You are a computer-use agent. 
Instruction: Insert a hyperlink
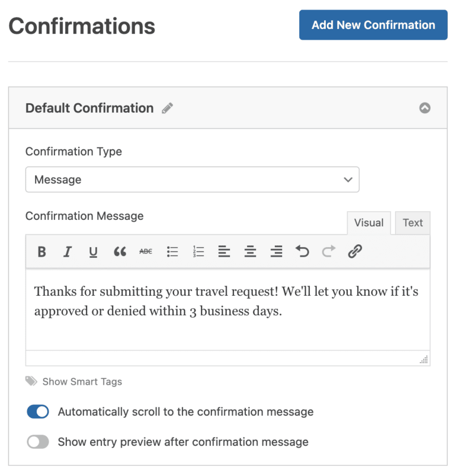[x=355, y=251]
